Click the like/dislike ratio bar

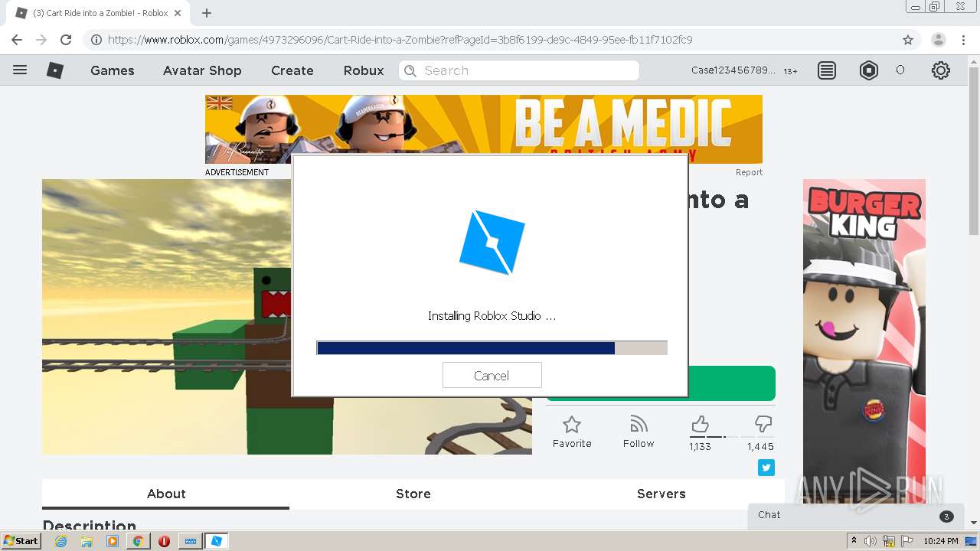pyautogui.click(x=731, y=437)
